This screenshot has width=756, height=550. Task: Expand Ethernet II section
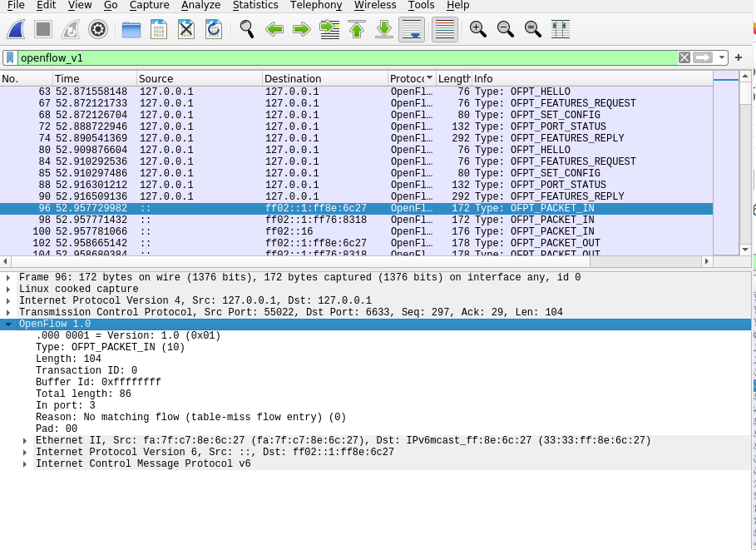(x=25, y=440)
